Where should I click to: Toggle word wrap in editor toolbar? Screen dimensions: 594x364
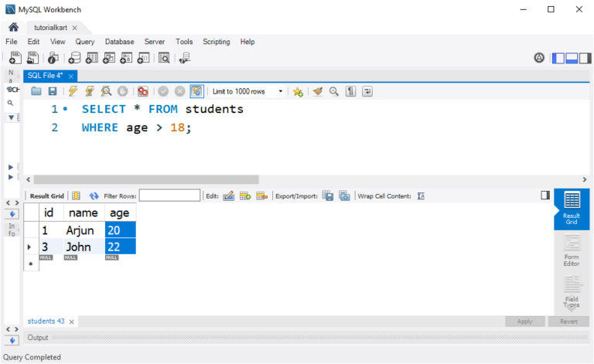(x=367, y=91)
